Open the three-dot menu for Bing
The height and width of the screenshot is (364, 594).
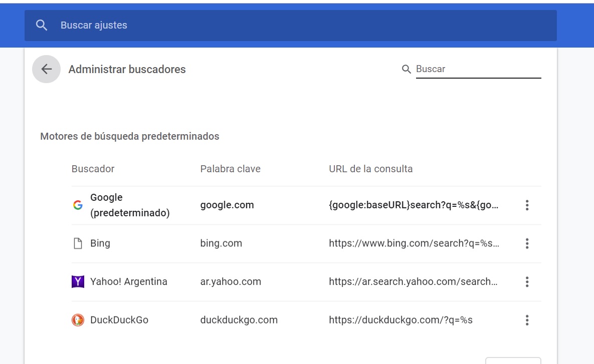[x=527, y=243]
